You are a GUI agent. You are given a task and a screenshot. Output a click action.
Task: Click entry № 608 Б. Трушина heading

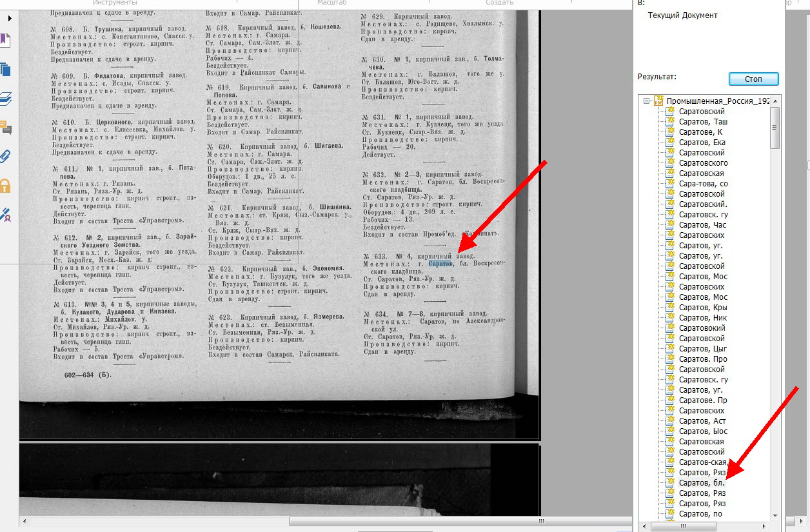[x=118, y=30]
